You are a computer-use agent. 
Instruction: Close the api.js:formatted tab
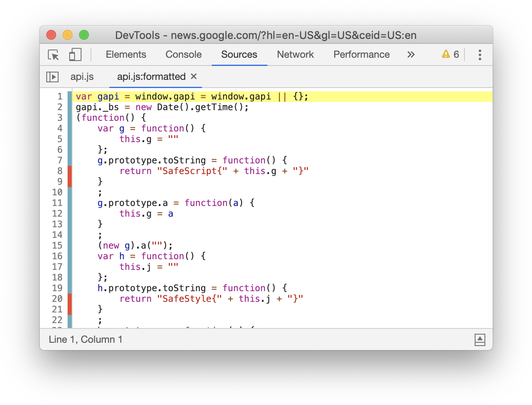(x=194, y=77)
